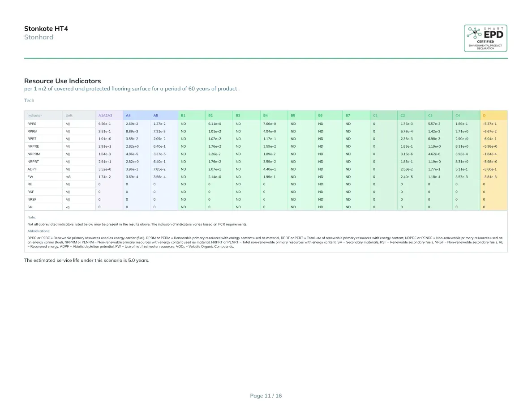Click the Smart EPD Certified logo

click(x=485, y=39)
